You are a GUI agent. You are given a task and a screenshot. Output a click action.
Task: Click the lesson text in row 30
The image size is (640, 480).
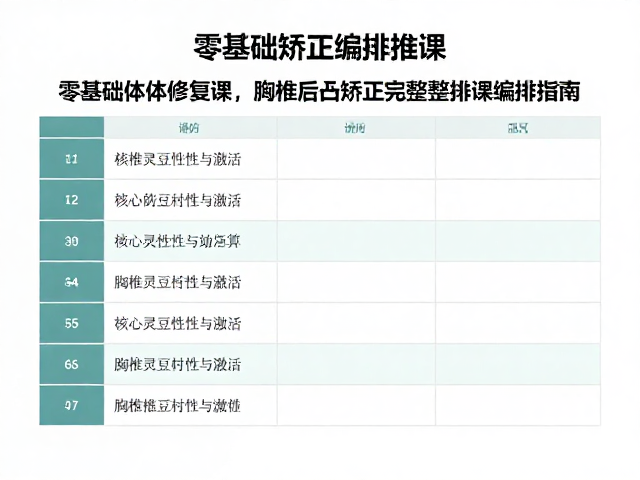pos(178,241)
